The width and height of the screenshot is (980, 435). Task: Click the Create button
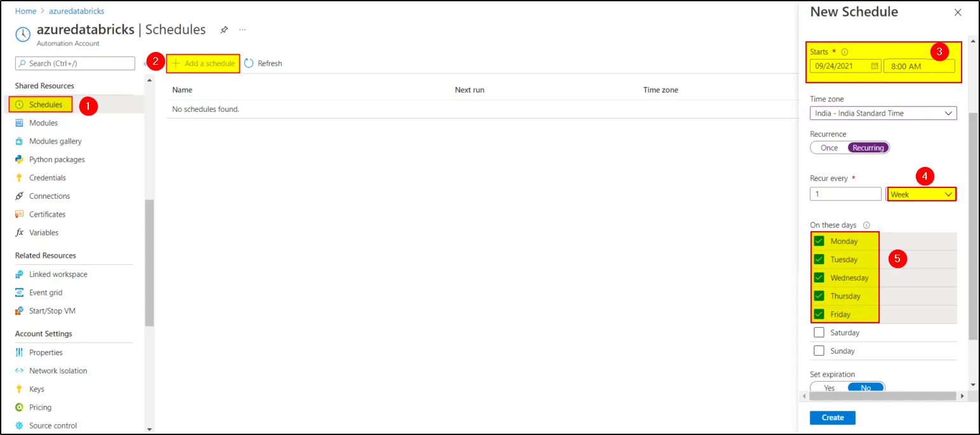click(x=833, y=418)
